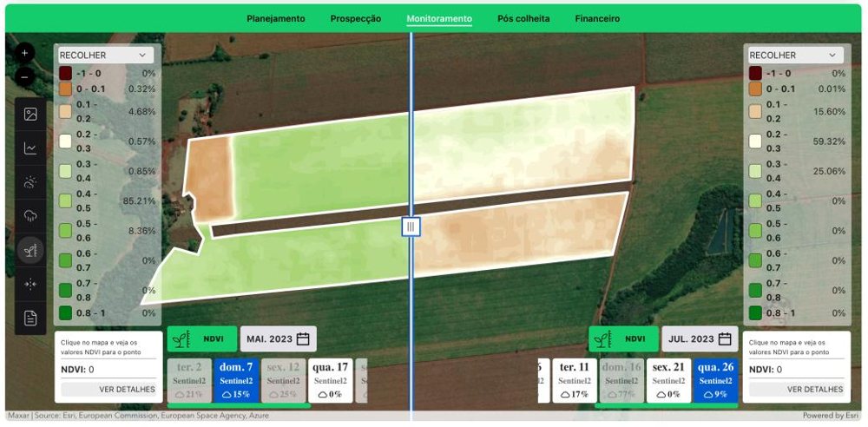Click the left date strip scrollbar
This screenshot has width=868, height=427.
click(x=240, y=406)
